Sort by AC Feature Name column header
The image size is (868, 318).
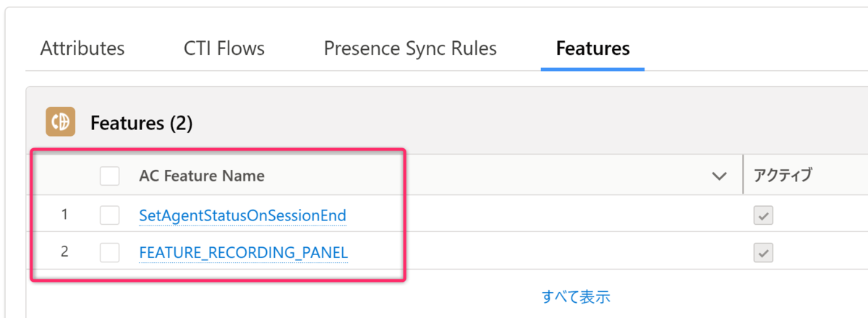(x=202, y=176)
